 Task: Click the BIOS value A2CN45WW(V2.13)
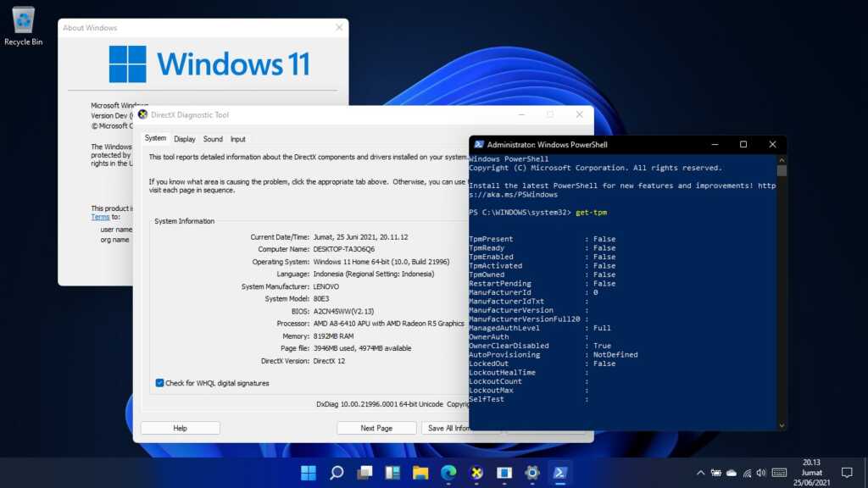pyautogui.click(x=343, y=312)
